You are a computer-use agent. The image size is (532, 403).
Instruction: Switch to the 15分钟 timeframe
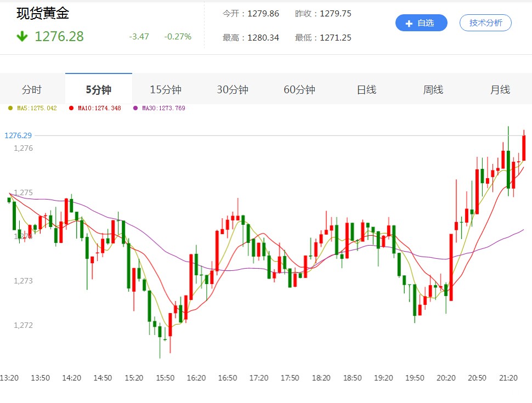[165, 89]
